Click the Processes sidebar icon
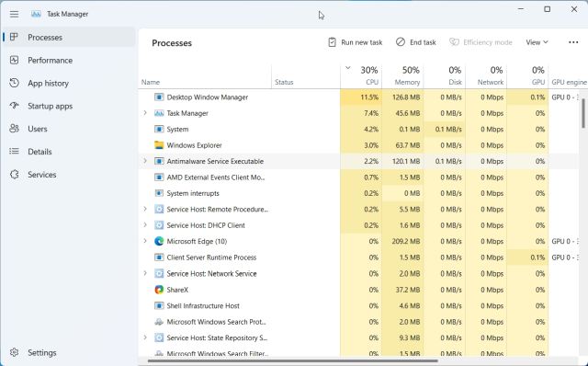The width and height of the screenshot is (588, 366). (x=14, y=37)
